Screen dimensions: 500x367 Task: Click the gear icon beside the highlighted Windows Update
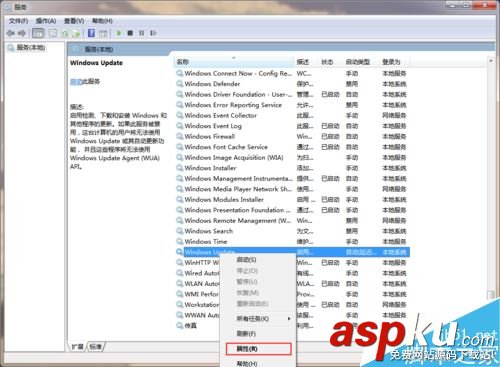coord(180,252)
